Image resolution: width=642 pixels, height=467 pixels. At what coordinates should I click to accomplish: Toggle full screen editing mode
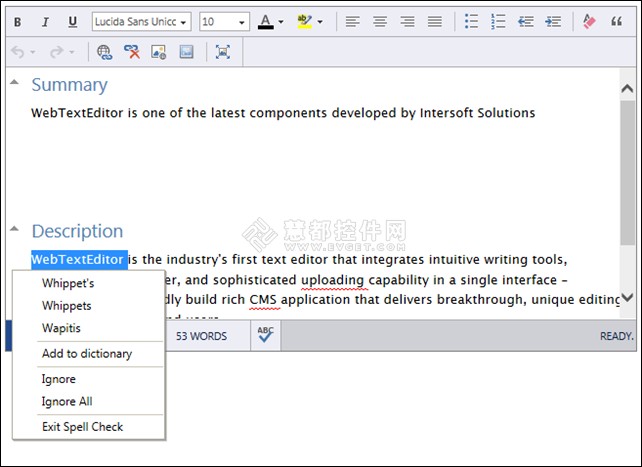click(223, 52)
